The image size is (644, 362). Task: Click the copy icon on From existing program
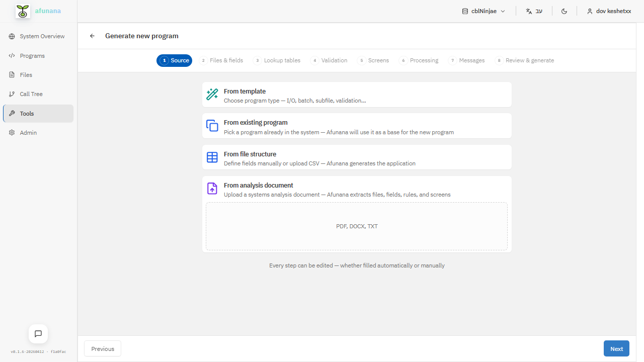click(212, 125)
